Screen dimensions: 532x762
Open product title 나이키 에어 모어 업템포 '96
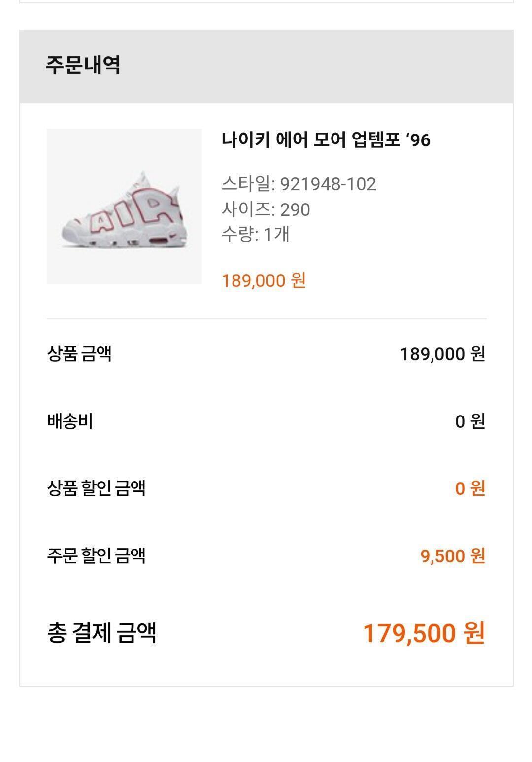(326, 140)
